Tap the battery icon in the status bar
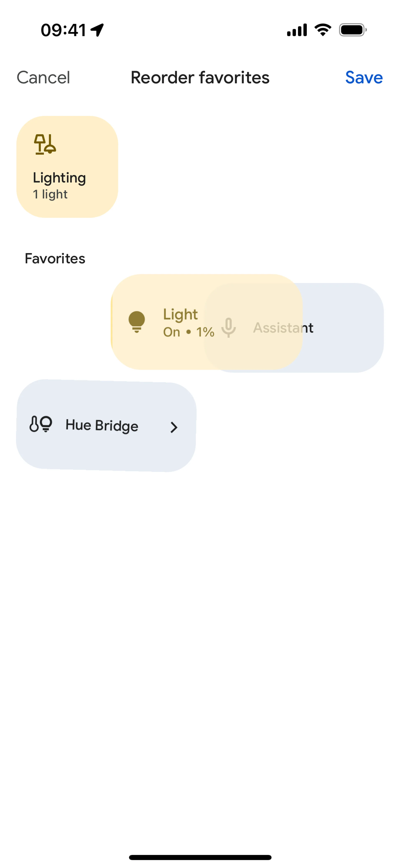Viewport: 400px width, 868px height. click(x=352, y=30)
